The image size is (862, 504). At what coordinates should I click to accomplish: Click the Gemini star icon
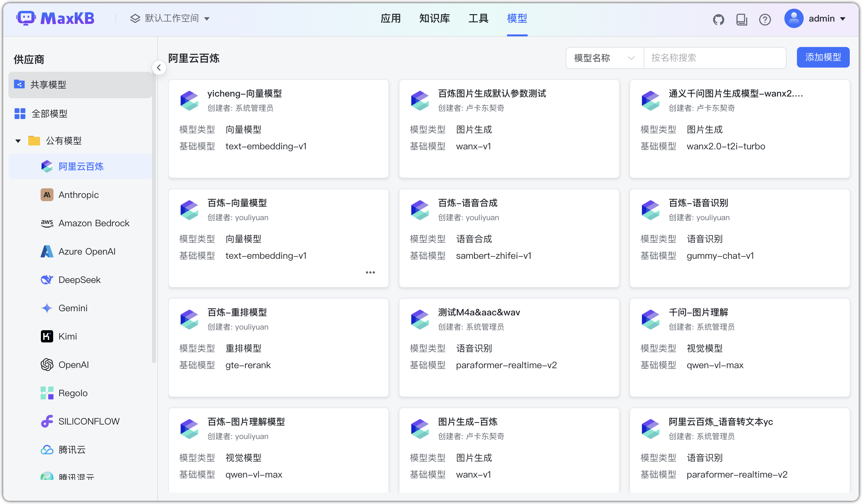[x=47, y=308]
